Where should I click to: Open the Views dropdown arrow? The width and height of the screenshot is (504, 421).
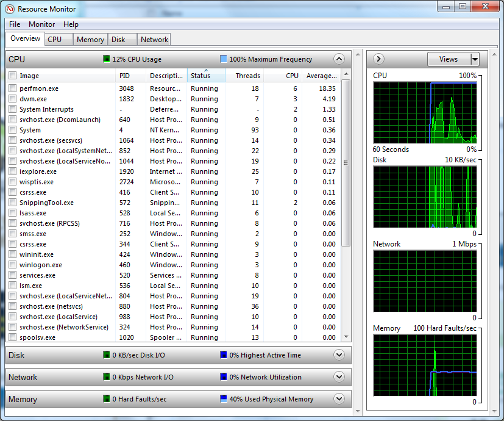click(475, 59)
